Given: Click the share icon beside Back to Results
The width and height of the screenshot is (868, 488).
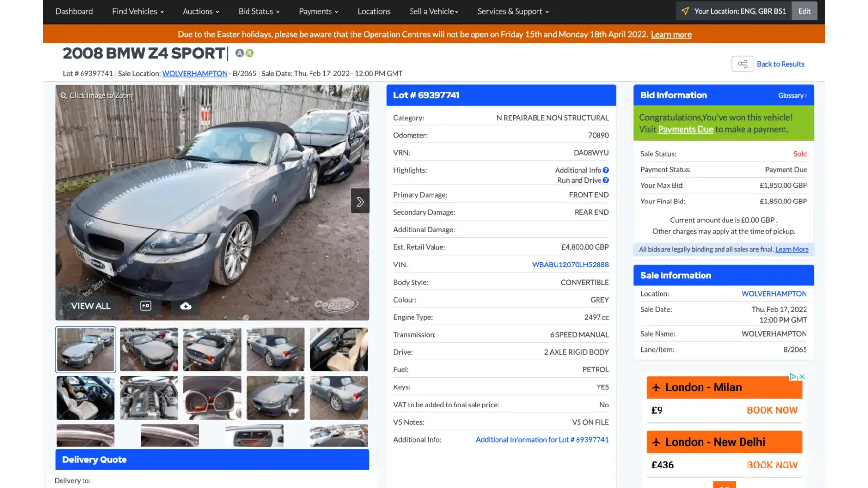Looking at the screenshot, I should pyautogui.click(x=743, y=64).
